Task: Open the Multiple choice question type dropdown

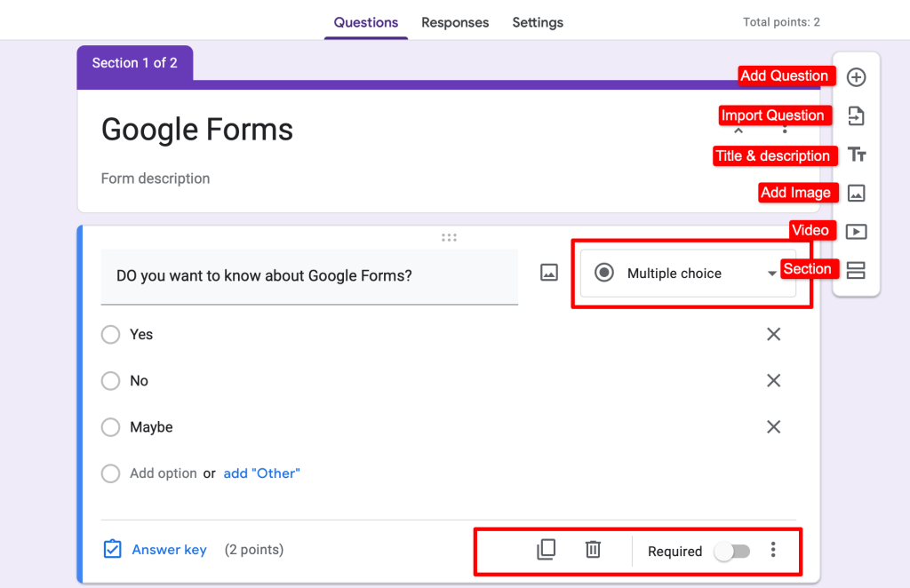Action: pyautogui.click(x=687, y=273)
